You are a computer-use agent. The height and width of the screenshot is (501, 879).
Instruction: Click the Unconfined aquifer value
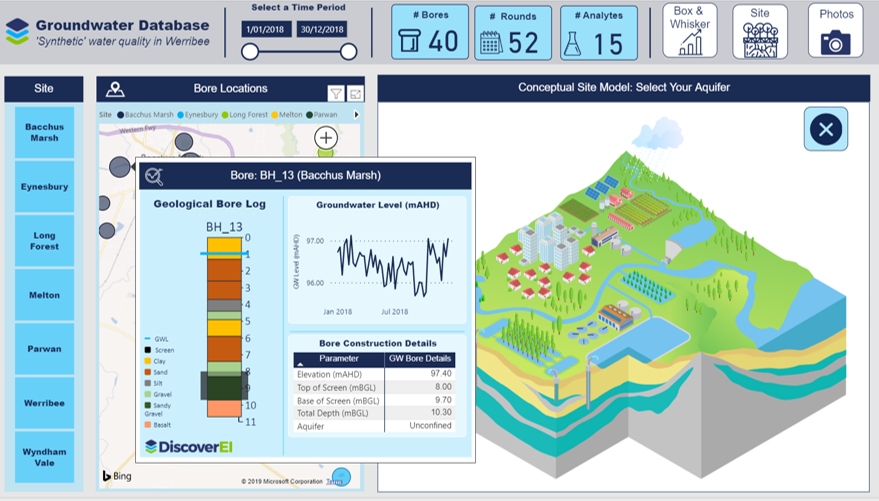point(430,425)
